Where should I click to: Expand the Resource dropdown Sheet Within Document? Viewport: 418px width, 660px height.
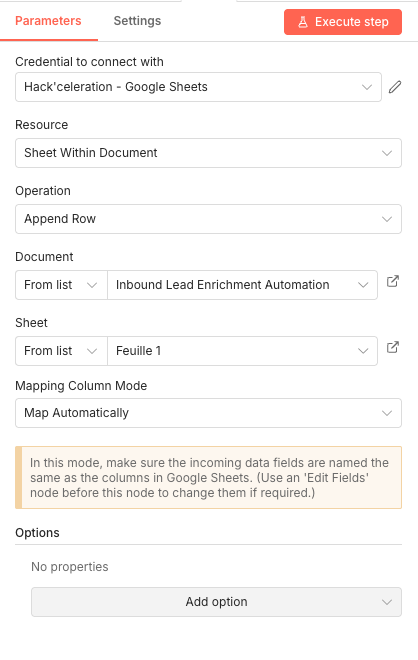coord(208,153)
